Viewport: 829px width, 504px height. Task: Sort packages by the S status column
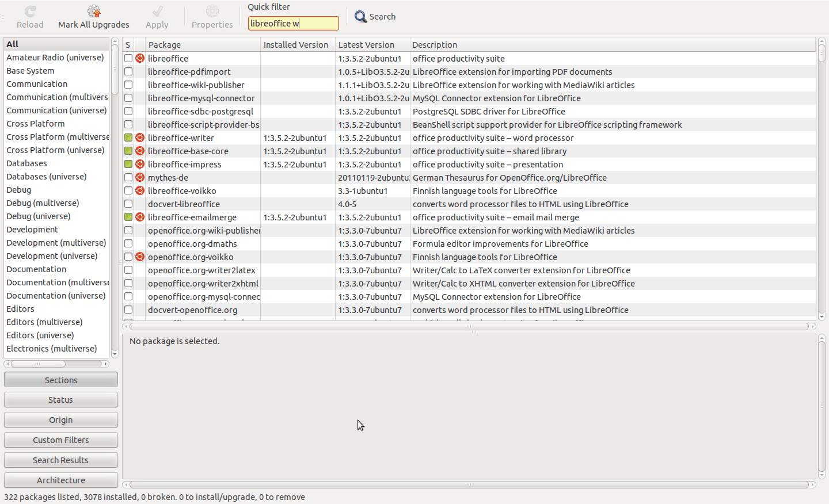click(128, 44)
